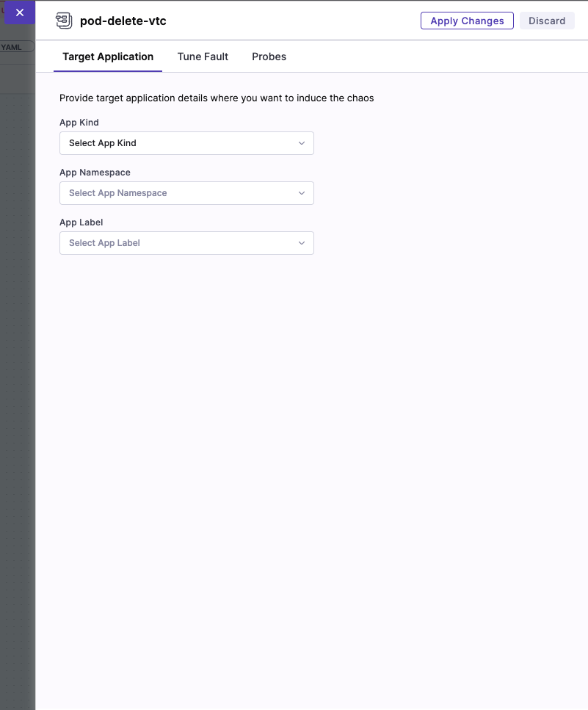Open the Probes tab
Image resolution: width=588 pixels, height=710 pixels.
point(269,57)
